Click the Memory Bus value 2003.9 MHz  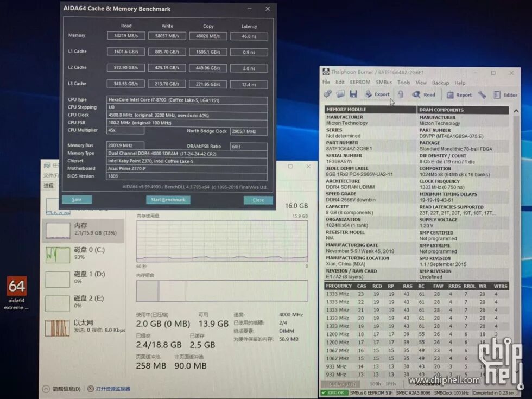pyautogui.click(x=125, y=145)
